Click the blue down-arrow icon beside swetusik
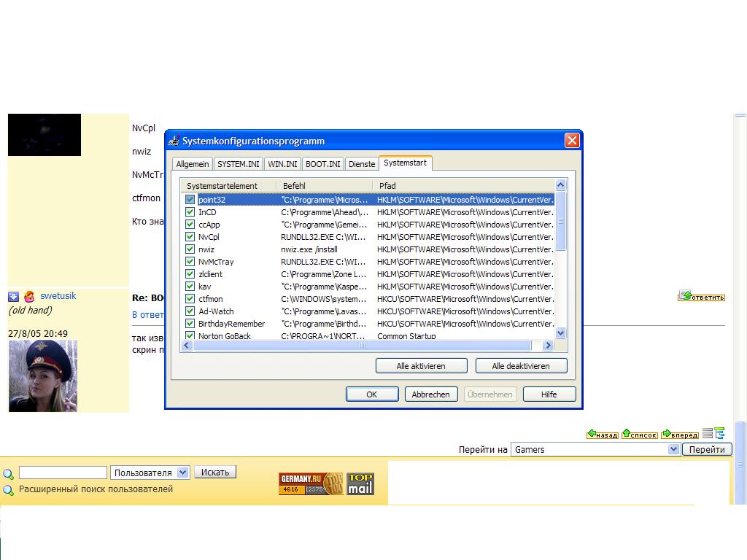 tap(13, 296)
